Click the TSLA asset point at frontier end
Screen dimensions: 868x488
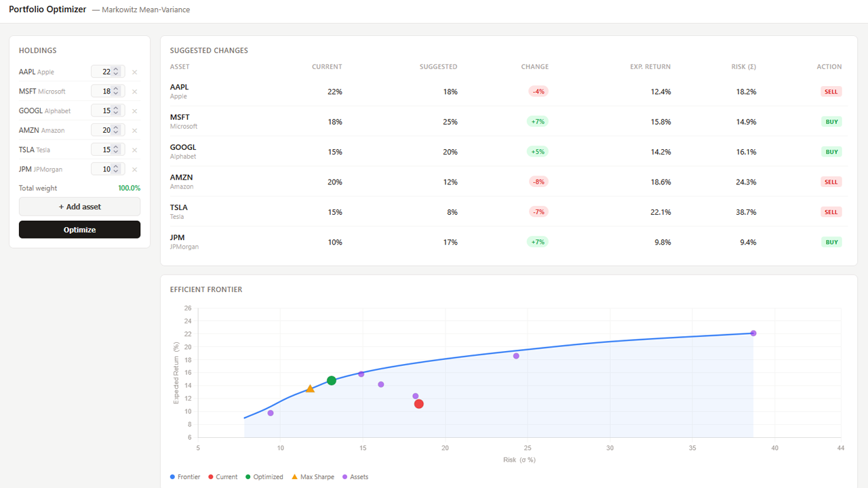pyautogui.click(x=753, y=333)
